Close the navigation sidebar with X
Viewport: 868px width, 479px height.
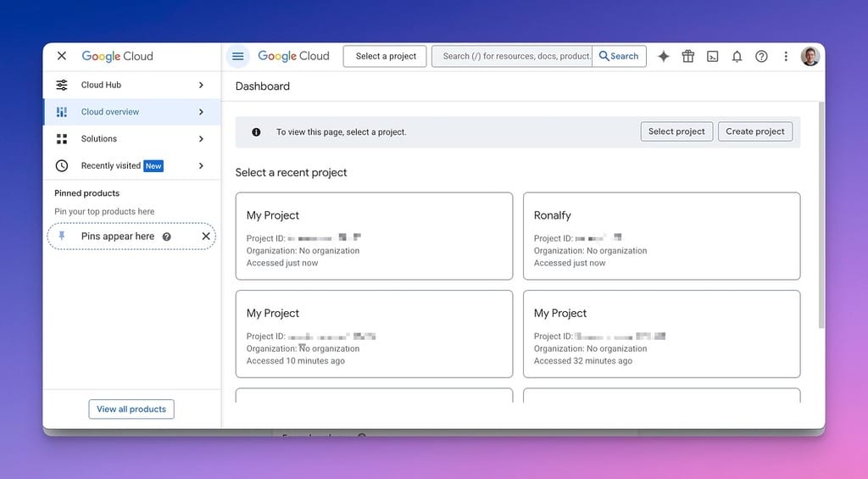(62, 56)
